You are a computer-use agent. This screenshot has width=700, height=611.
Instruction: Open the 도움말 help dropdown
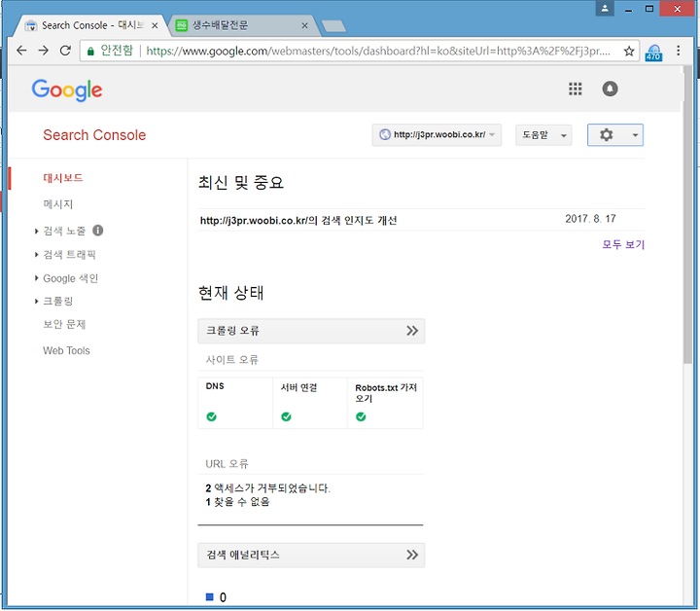(x=543, y=135)
